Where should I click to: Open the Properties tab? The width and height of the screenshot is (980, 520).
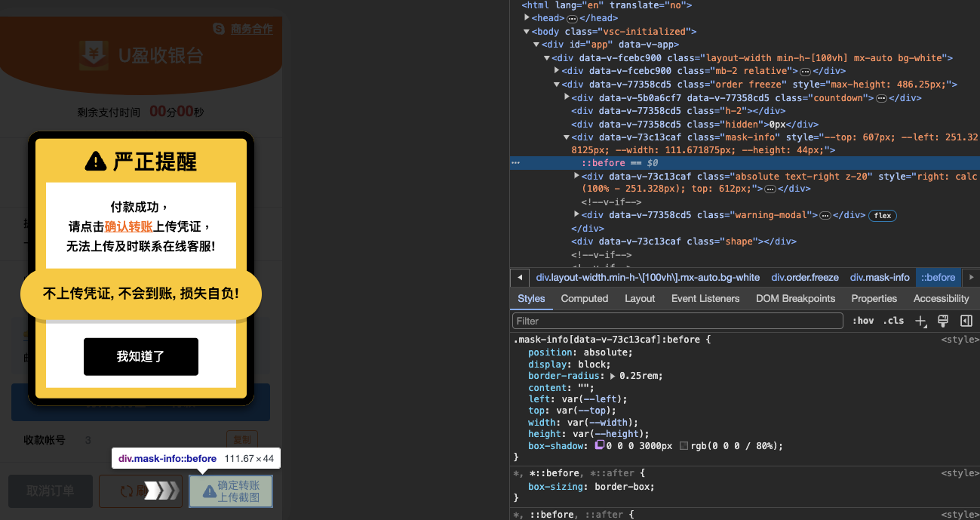tap(874, 298)
